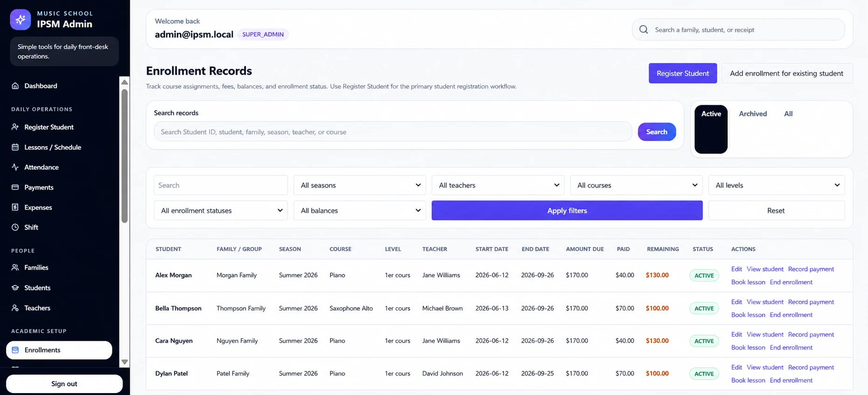Click the sidebar scrollbar thumb
Screen dimensions: 868x395
[x=125, y=156]
